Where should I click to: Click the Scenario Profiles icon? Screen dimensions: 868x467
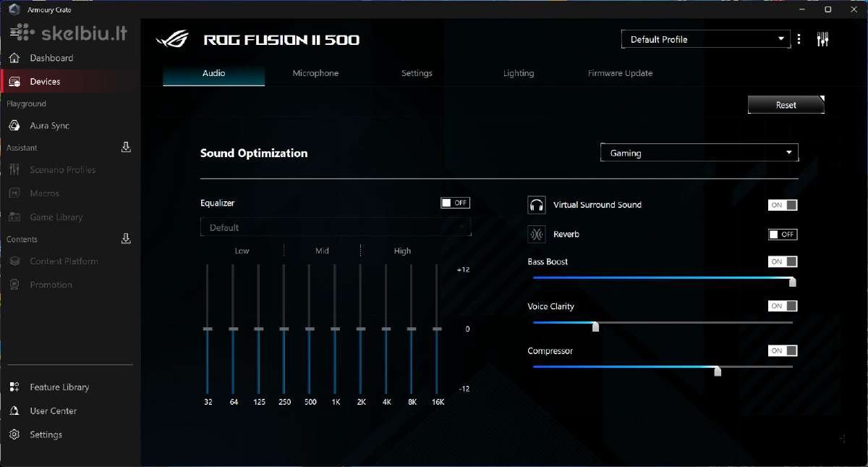14,170
